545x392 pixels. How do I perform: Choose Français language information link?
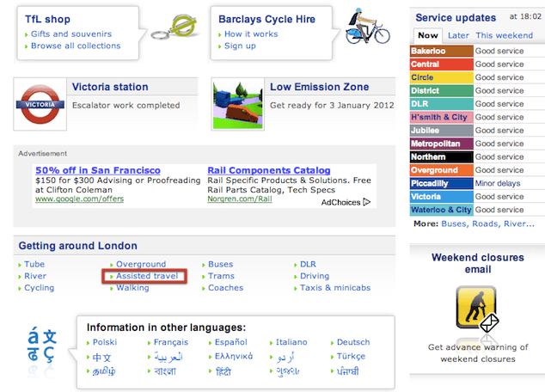point(171,342)
